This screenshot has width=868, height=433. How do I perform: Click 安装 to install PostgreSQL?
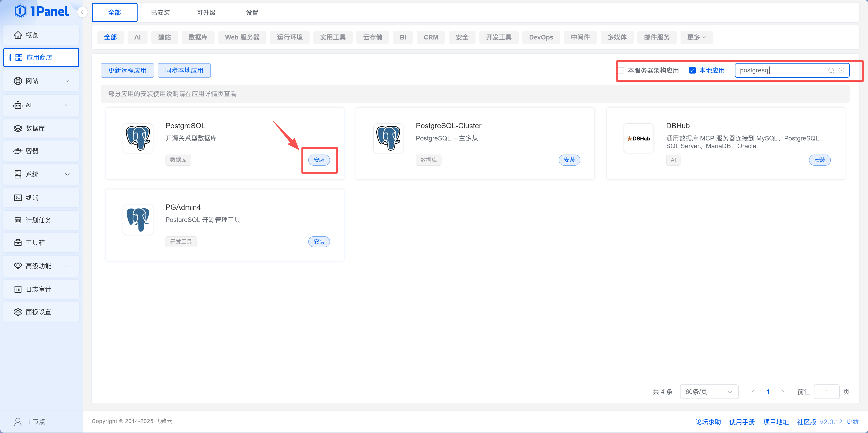click(319, 160)
